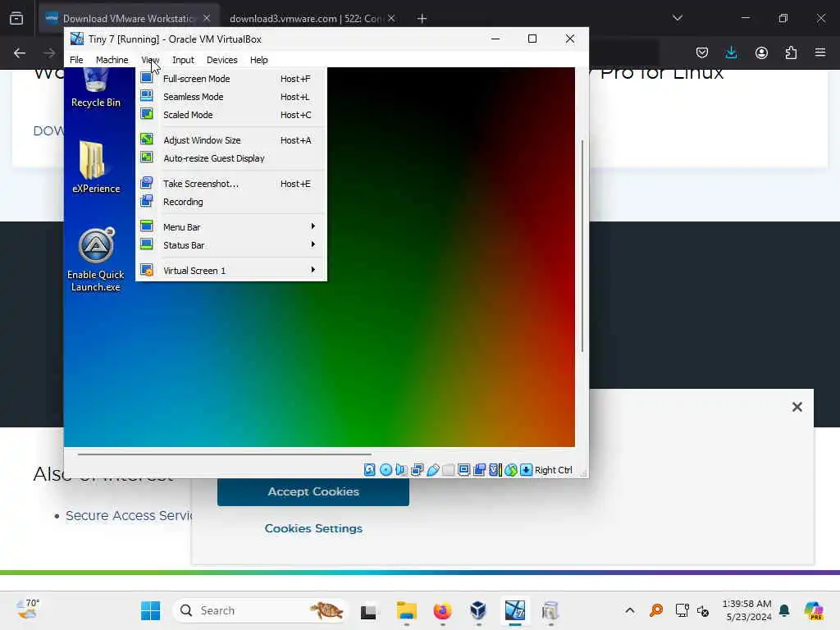
Task: Toggle Scaled Mode in View menu
Action: 231,115
